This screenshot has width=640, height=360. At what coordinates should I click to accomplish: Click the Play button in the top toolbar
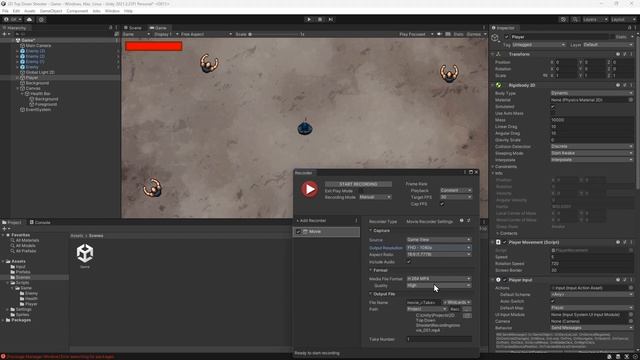(309, 19)
